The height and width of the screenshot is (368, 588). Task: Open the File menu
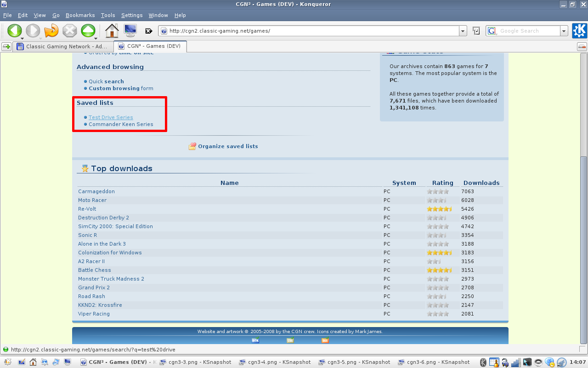pos(7,15)
